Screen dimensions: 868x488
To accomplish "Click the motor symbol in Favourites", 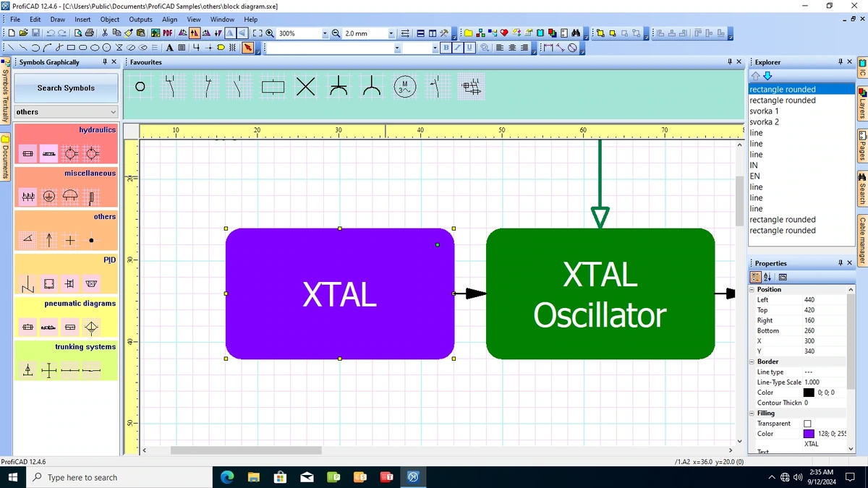I will point(405,87).
